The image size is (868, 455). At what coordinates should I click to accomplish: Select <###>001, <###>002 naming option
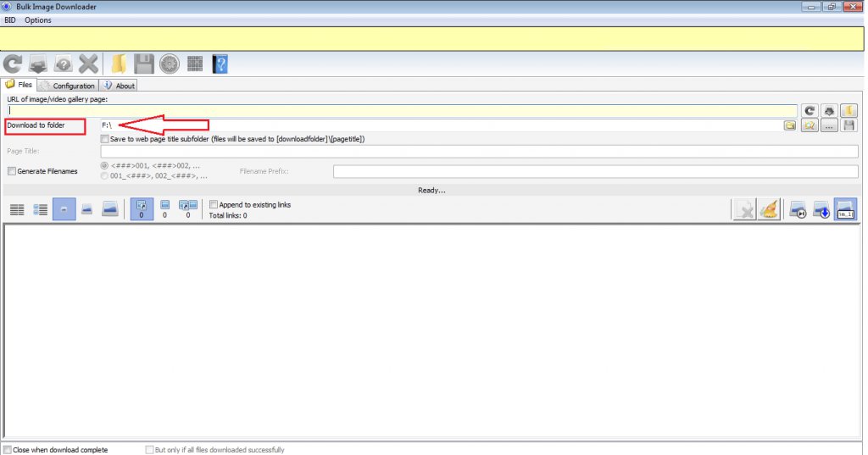104,166
